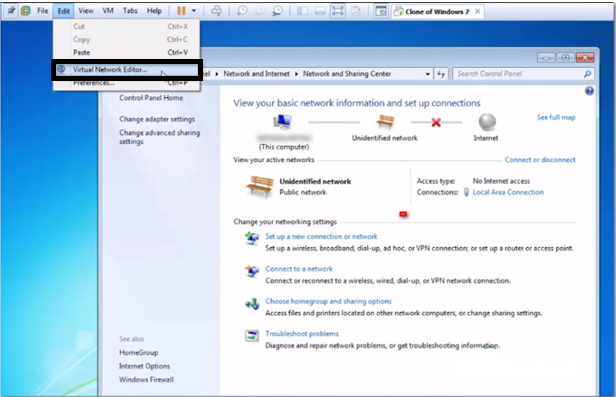Close the Network and Sharing Center window
Viewport: 616px width, 397px height.
coord(585,58)
